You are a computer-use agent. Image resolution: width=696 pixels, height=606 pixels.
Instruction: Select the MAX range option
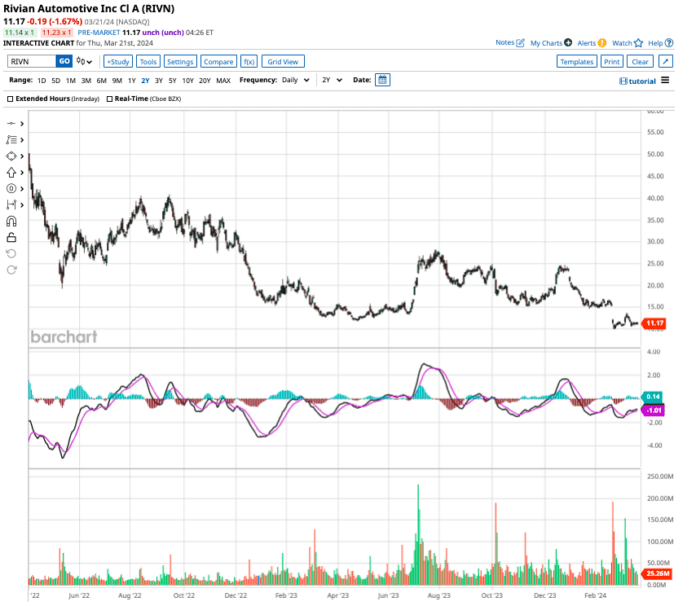pos(222,80)
